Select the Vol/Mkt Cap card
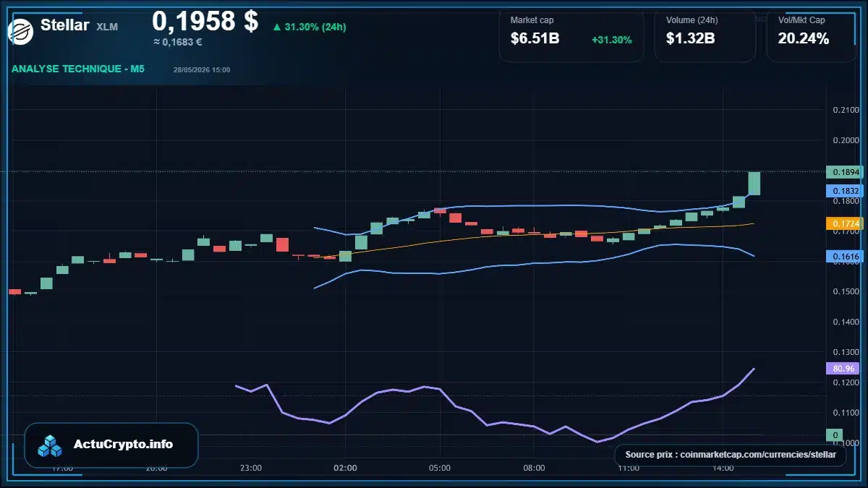Screen dimensions: 868x488 coord(812,35)
